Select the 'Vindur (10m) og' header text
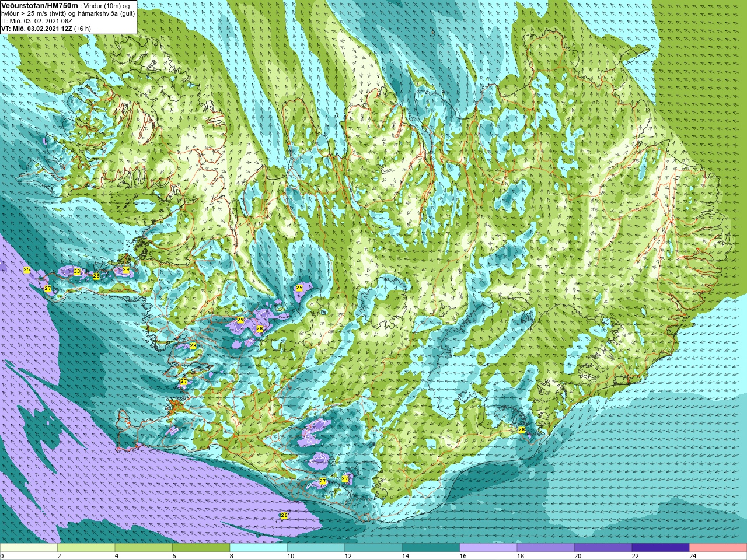 point(107,6)
